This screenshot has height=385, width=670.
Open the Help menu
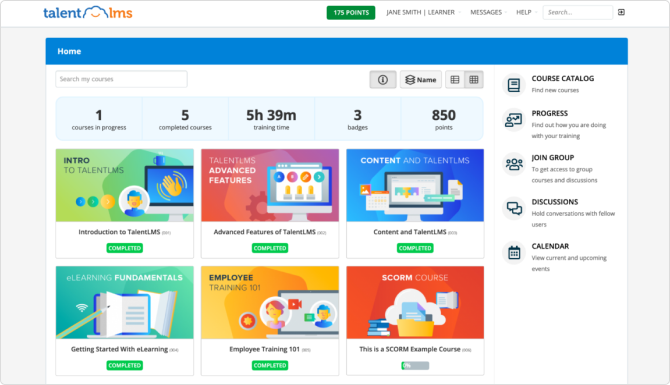(x=526, y=12)
